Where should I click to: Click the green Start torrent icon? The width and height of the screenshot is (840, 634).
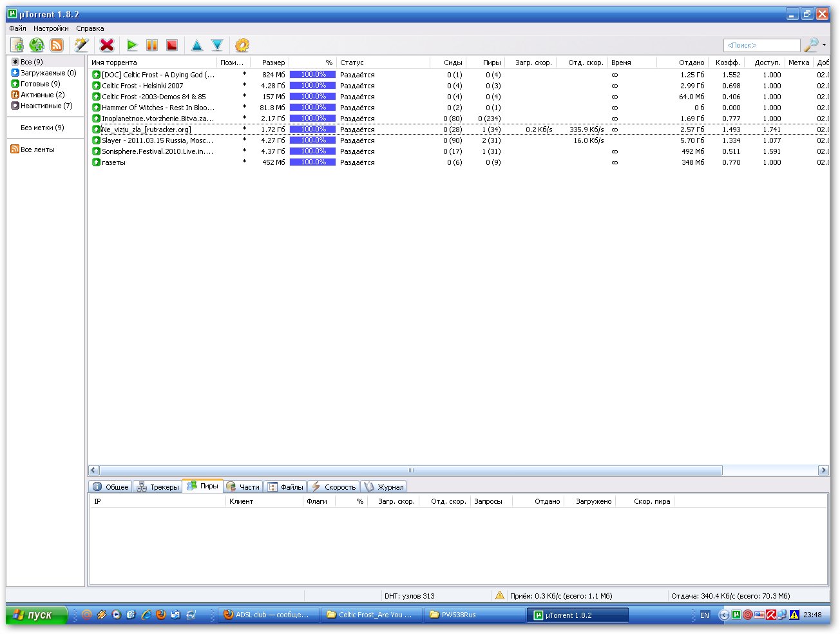tap(132, 45)
